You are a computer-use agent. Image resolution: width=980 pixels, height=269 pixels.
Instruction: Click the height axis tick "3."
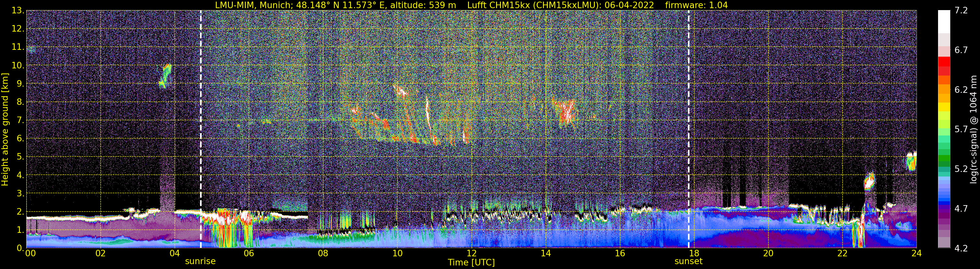(x=20, y=193)
